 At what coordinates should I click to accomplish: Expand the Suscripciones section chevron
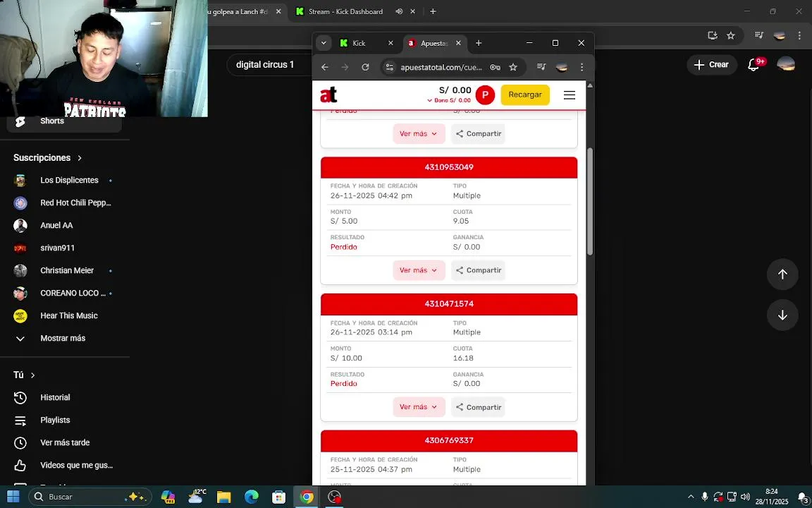pos(79,157)
